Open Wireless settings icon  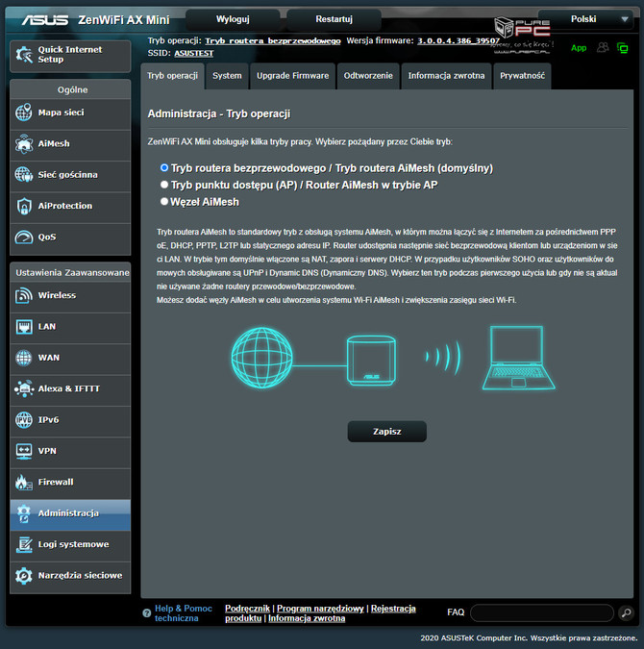point(24,295)
